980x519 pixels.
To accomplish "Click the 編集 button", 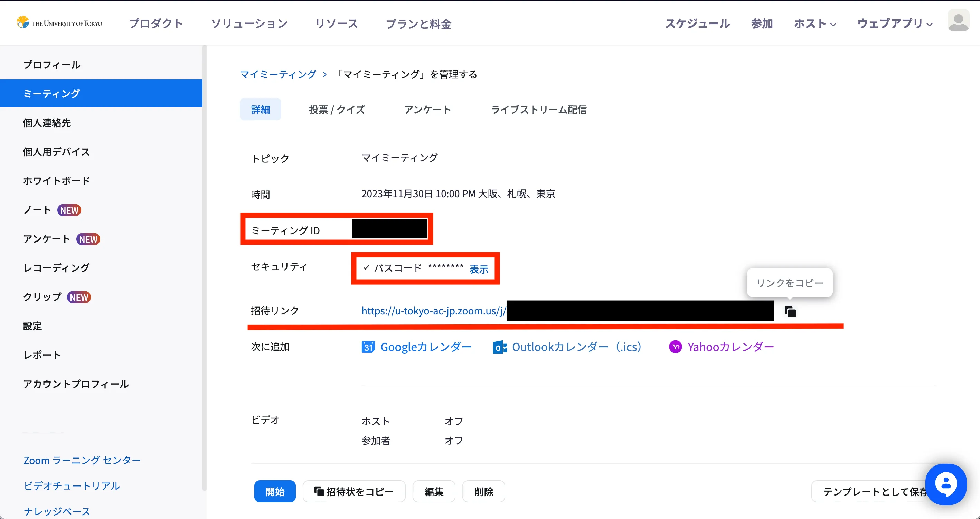I will click(434, 491).
